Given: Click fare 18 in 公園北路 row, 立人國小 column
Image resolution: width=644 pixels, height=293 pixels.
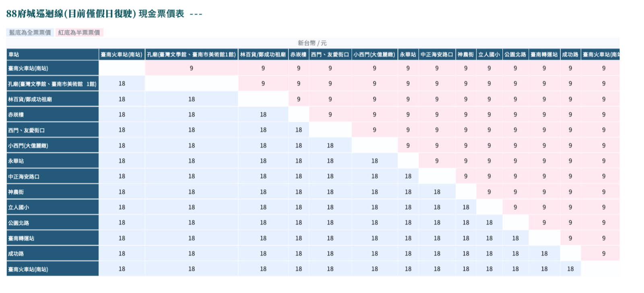Looking at the screenshot, I should pyautogui.click(x=489, y=223).
